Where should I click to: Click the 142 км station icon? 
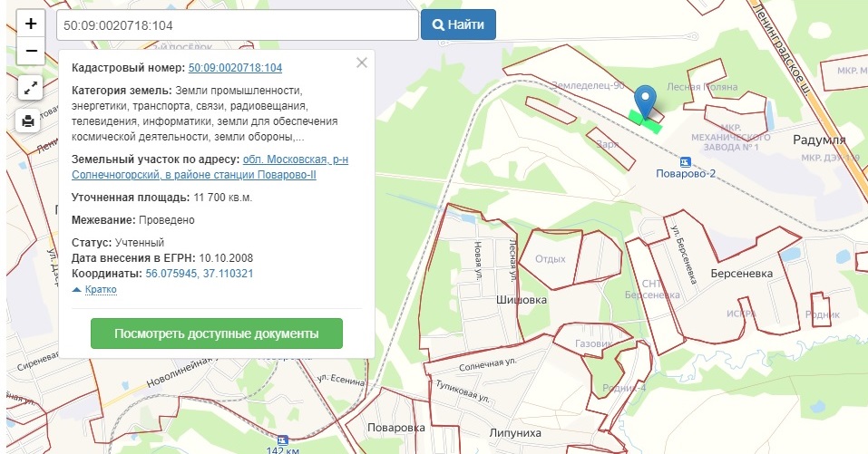coord(283,440)
